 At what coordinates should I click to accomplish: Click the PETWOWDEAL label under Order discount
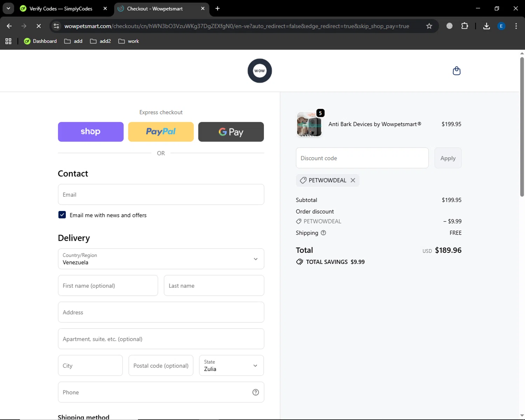322,221
